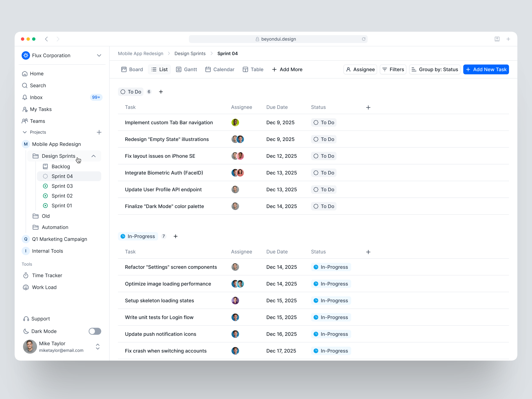Open the Filters panel

click(393, 69)
